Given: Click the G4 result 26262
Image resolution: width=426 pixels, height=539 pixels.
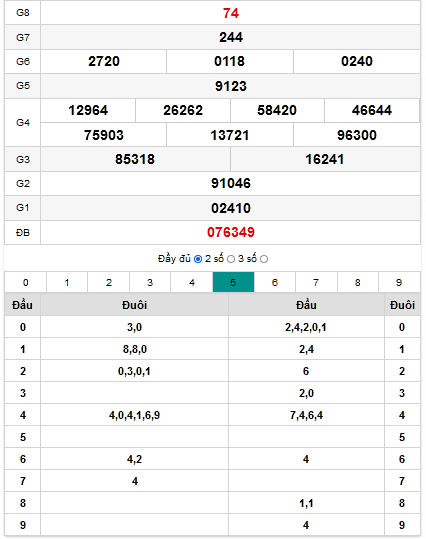Looking at the screenshot, I should click(x=183, y=110).
